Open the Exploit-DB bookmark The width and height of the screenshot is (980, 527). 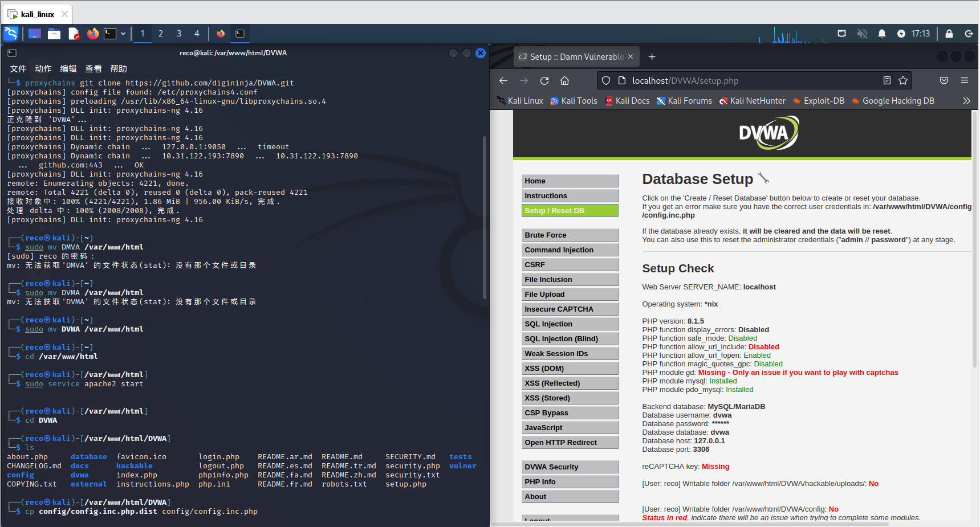click(819, 101)
